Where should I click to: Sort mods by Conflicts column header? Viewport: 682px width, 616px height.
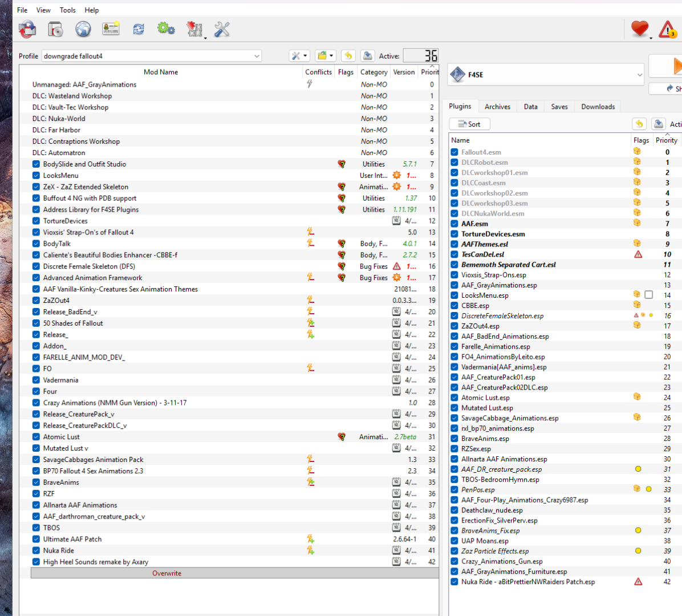point(318,72)
